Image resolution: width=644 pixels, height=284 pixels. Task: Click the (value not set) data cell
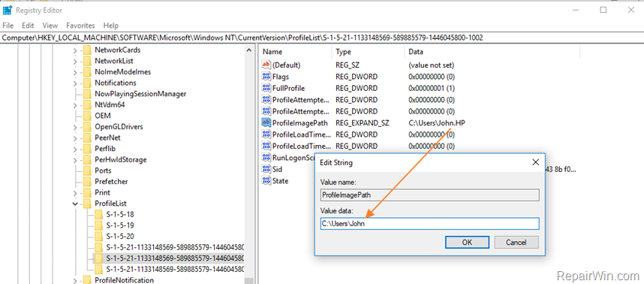tap(432, 65)
